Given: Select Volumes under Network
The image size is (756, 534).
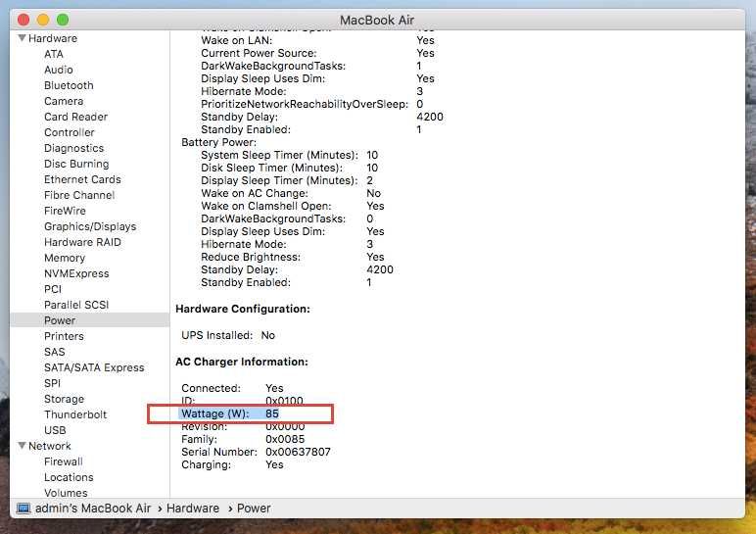Looking at the screenshot, I should click(x=66, y=493).
